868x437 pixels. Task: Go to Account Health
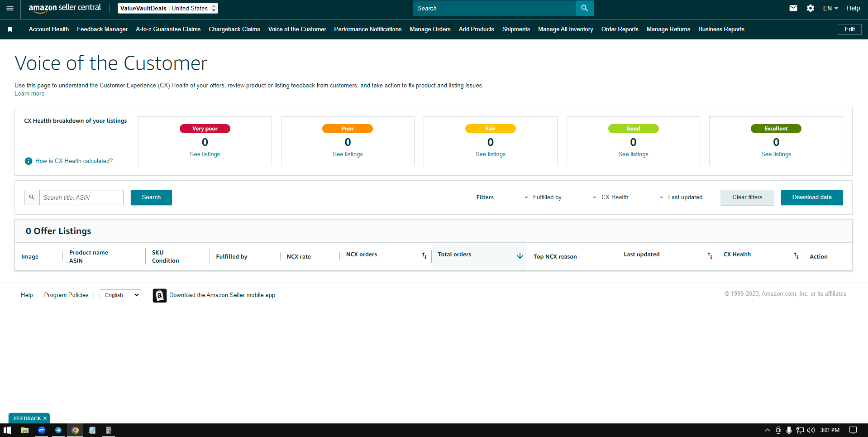(49, 29)
